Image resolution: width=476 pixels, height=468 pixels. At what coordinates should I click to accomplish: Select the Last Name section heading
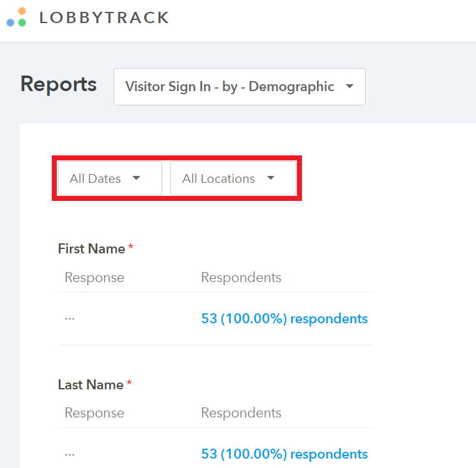[90, 385]
